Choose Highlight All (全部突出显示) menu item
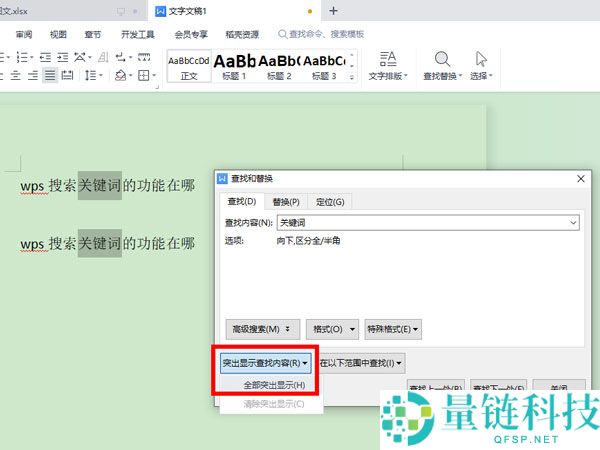This screenshot has width=600, height=450. [x=274, y=385]
